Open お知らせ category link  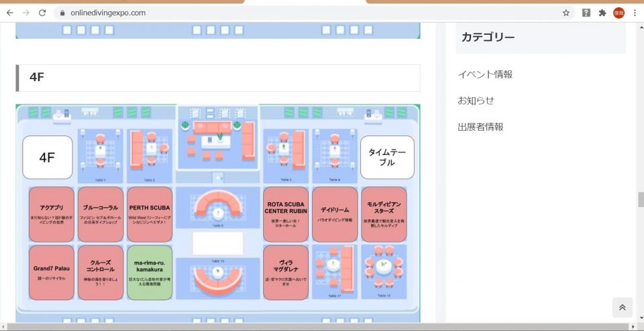click(476, 101)
